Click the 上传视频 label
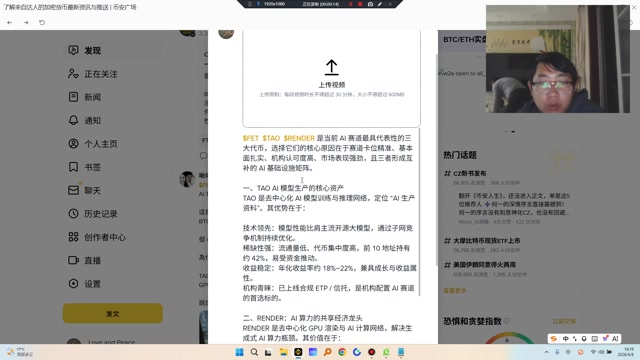Image resolution: width=640 pixels, height=360 pixels. (332, 85)
